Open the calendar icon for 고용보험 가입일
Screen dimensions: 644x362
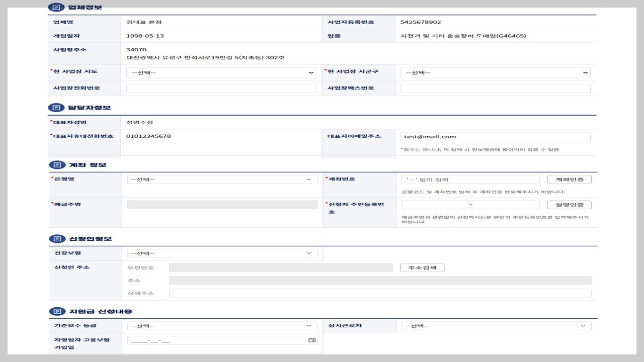[x=312, y=340]
